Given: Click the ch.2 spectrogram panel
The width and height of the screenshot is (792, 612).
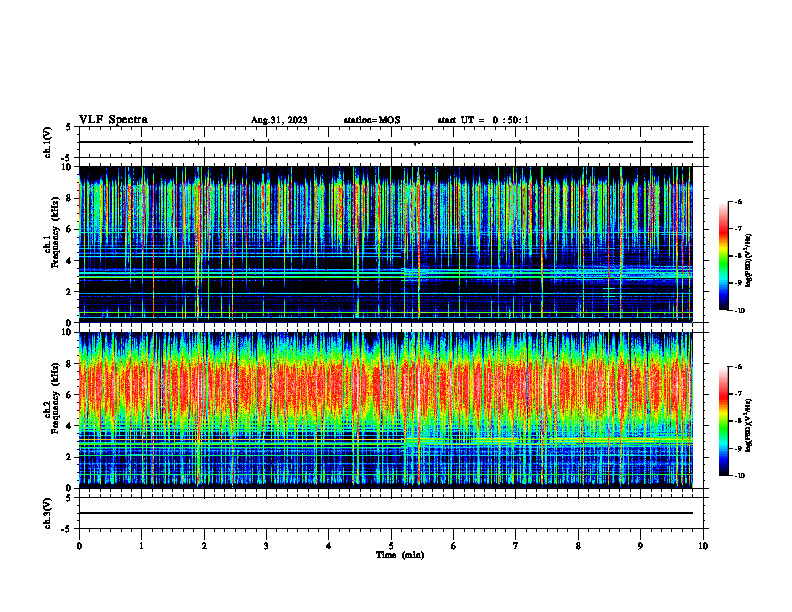Looking at the screenshot, I should pyautogui.click(x=386, y=410).
